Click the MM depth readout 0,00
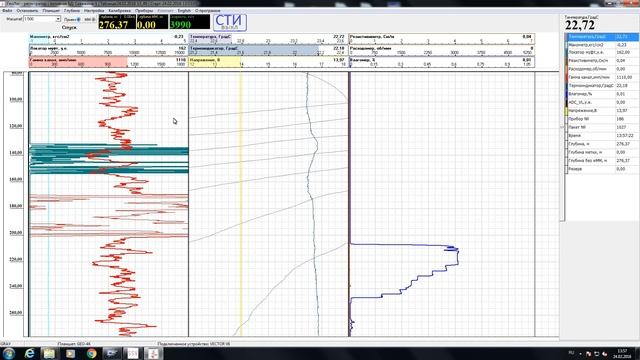Viewport: 640px width, 360px height. (152, 22)
